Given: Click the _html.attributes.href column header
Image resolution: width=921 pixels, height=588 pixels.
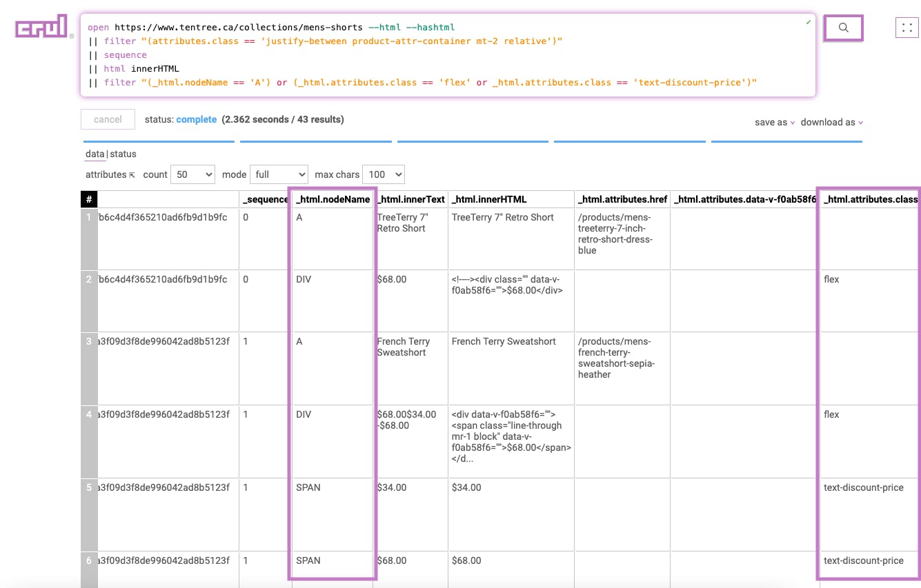Looking at the screenshot, I should click(x=622, y=199).
